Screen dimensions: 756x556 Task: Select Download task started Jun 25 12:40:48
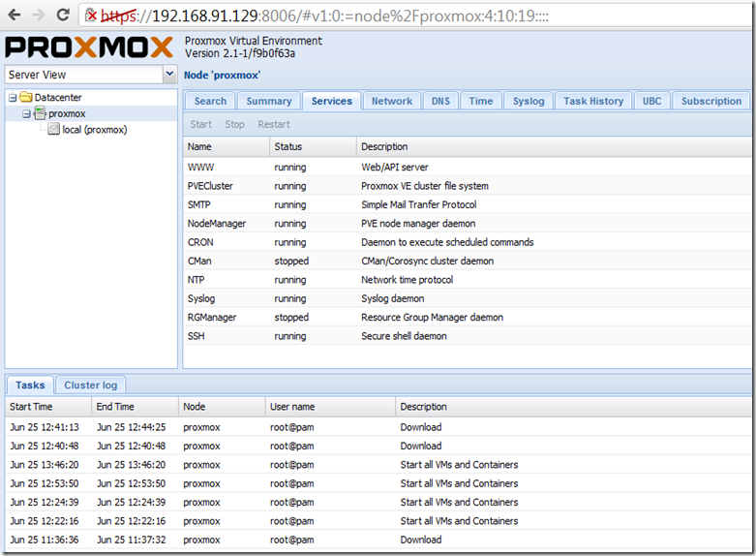tap(378, 446)
